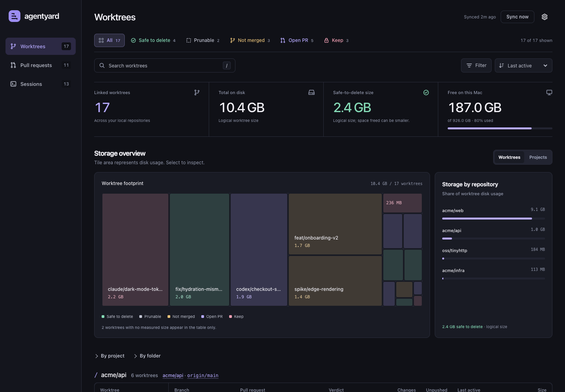The width and height of the screenshot is (565, 392).
Task: Filter by Keep worktrees
Action: point(336,40)
